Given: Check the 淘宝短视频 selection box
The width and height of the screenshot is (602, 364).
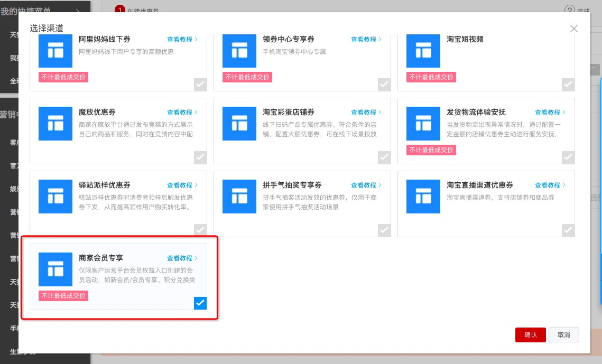Looking at the screenshot, I should (x=568, y=85).
